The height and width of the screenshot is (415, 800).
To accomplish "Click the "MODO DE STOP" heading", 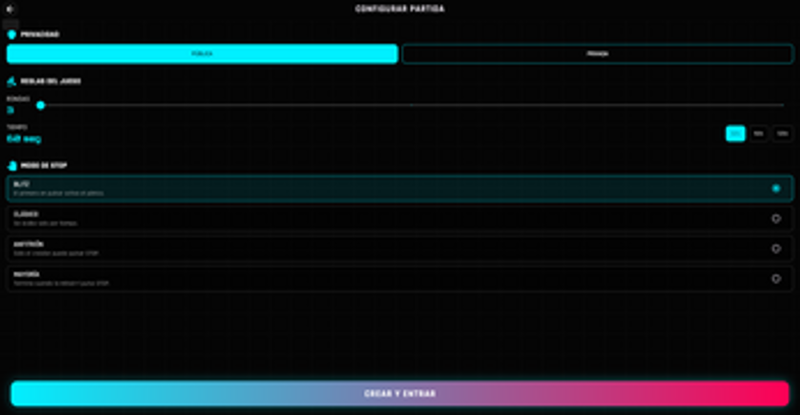I will 44,166.
